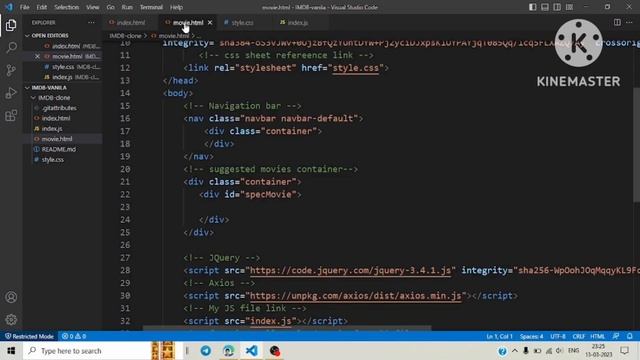Viewport: 640px width, 360px height.
Task: Click the feedback icon in status bar
Action: (x=616, y=336)
